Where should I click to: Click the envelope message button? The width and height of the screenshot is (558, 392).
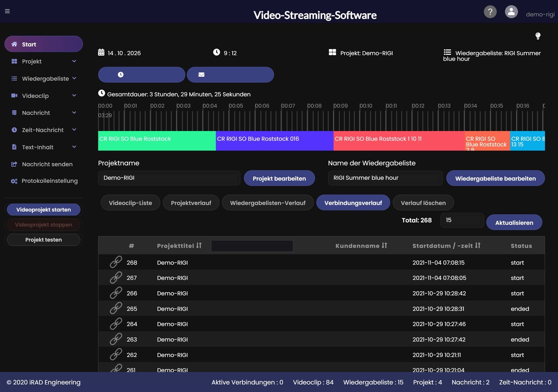click(x=230, y=75)
